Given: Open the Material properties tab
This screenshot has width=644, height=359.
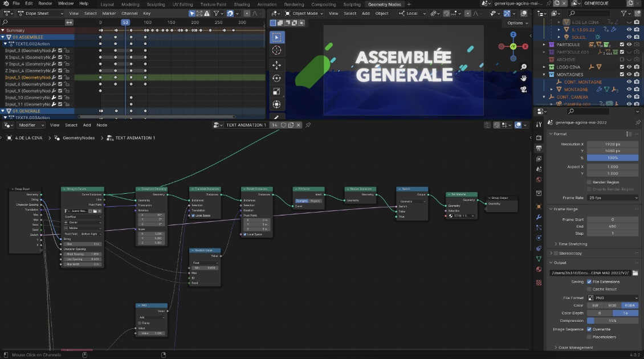Looking at the screenshot, I should pyautogui.click(x=539, y=270).
